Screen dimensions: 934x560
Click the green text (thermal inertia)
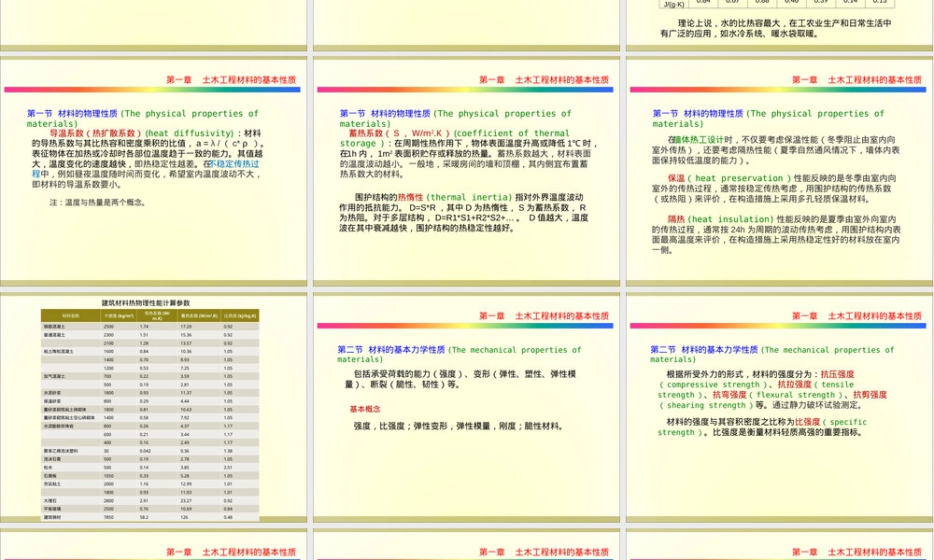[470, 197]
